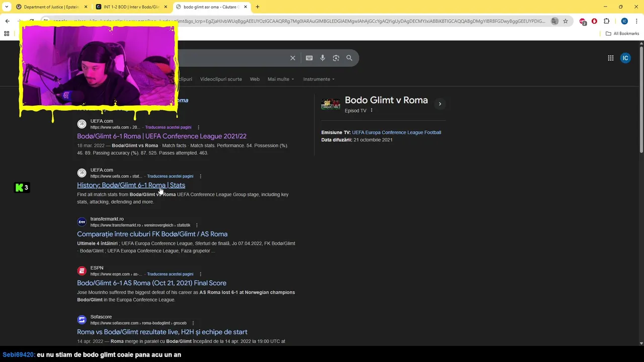Viewport: 644px width, 362px height.
Task: Click the first UEFA.com favicon
Action: (82, 124)
